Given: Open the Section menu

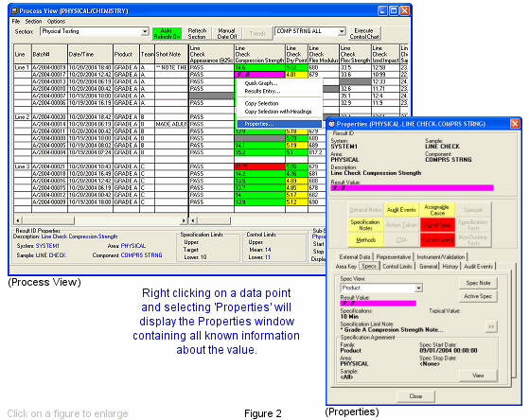Looking at the screenshot, I should 33,21.
